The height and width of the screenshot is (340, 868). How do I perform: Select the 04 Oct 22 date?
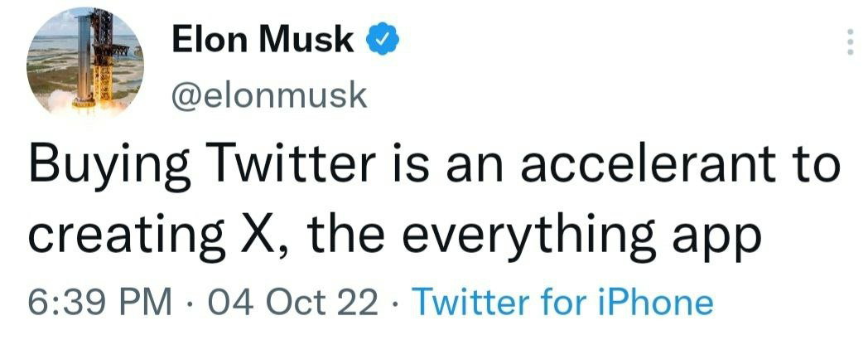292,303
